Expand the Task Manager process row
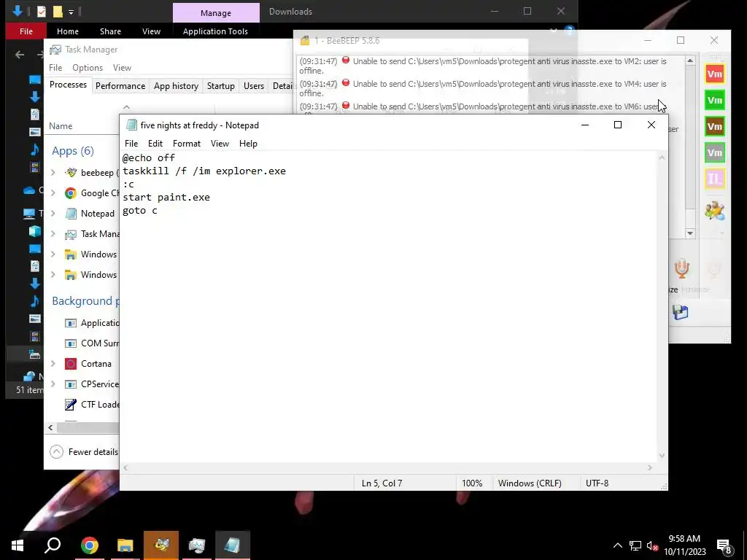The height and width of the screenshot is (560, 747). tap(53, 234)
